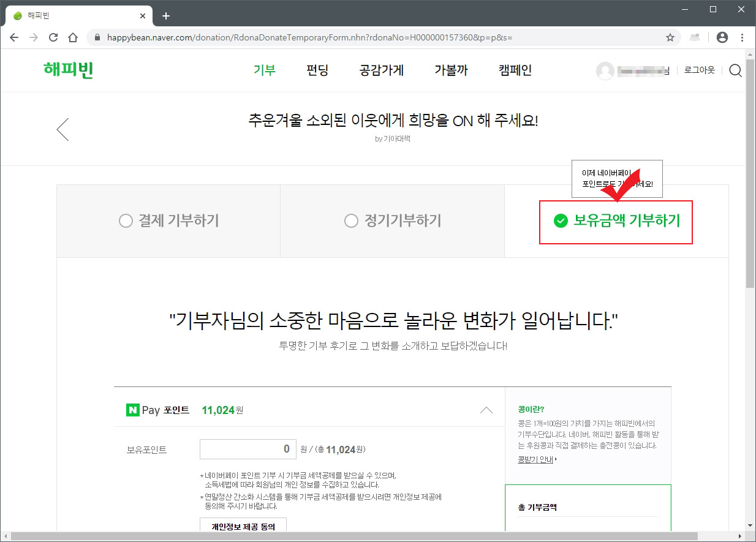Open the Chrome three-dot menu
Image resolution: width=756 pixels, height=542 pixels.
(742, 37)
